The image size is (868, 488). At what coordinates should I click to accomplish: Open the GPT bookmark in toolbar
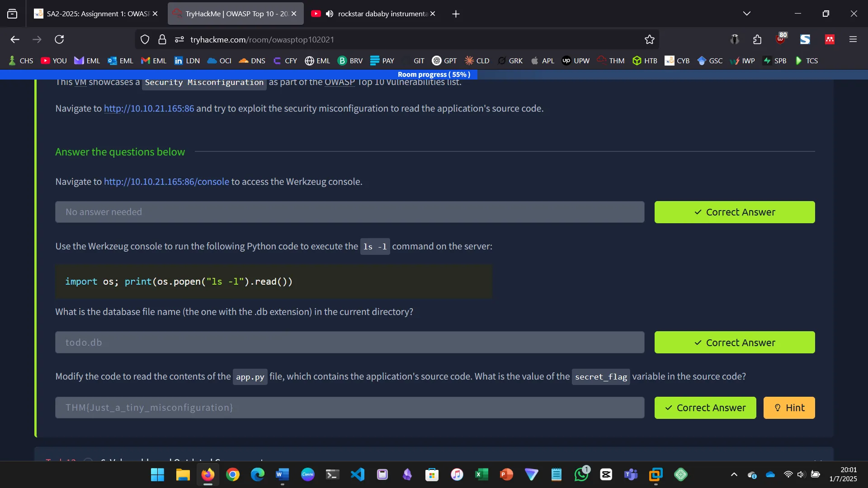pyautogui.click(x=444, y=61)
